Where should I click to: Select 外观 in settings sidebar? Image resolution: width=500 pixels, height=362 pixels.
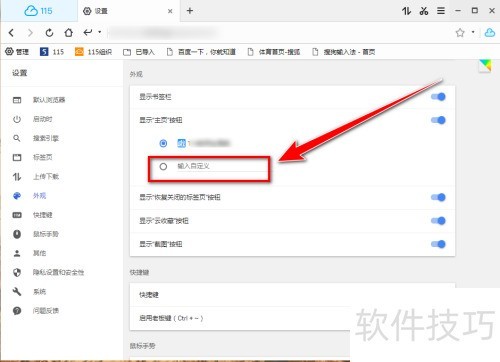tap(39, 196)
